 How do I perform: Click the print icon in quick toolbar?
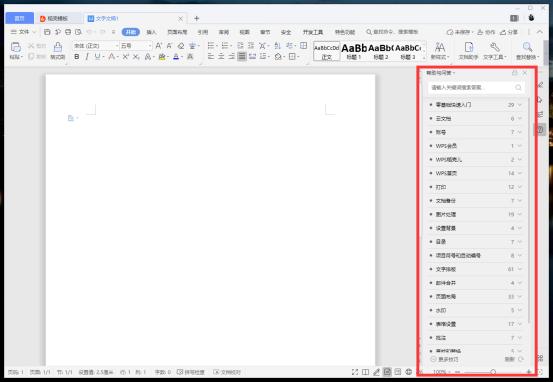(68, 32)
